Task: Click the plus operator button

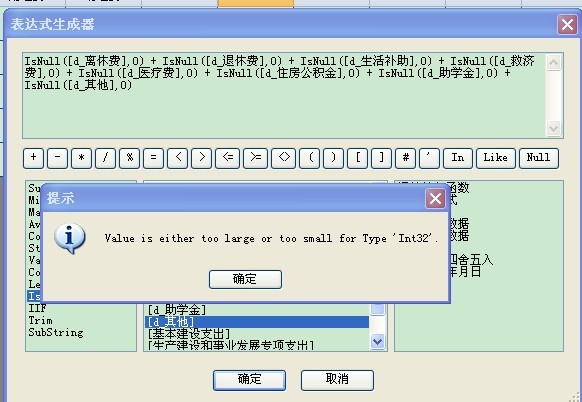Action: [33, 158]
